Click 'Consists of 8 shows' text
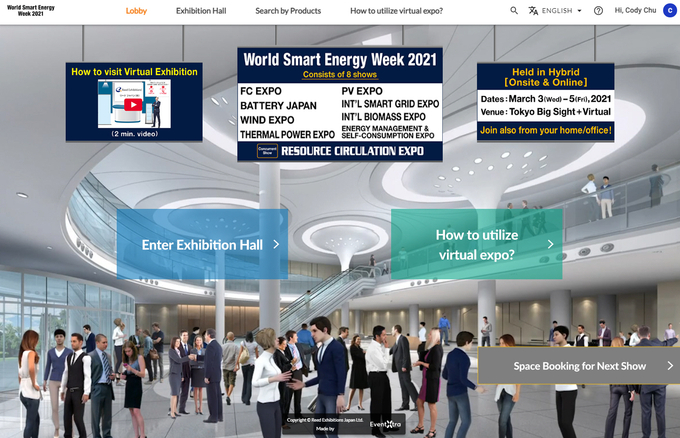This screenshot has height=438, width=680. point(340,75)
